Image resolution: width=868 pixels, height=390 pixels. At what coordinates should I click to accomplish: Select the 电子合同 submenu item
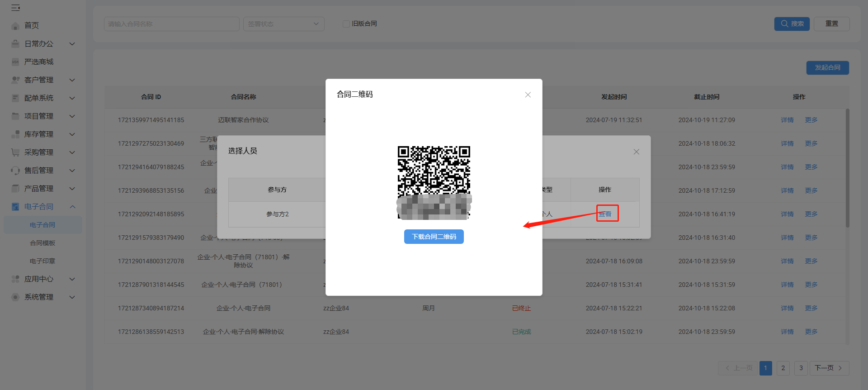coord(43,225)
